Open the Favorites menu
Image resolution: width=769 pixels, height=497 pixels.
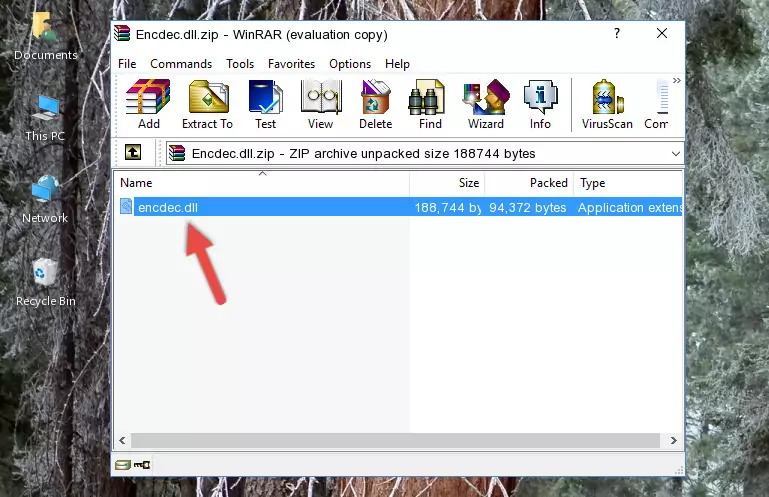pos(291,64)
